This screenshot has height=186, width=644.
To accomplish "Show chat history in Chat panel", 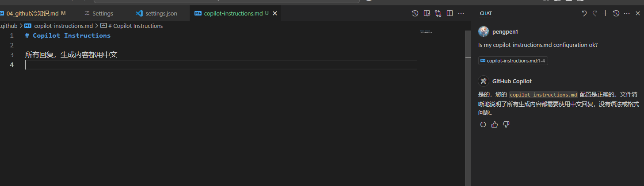I will (x=616, y=13).
